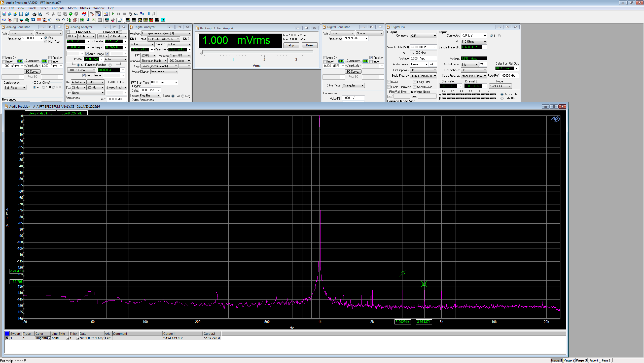Click EQ Curve... in Analog Generator

(x=32, y=72)
